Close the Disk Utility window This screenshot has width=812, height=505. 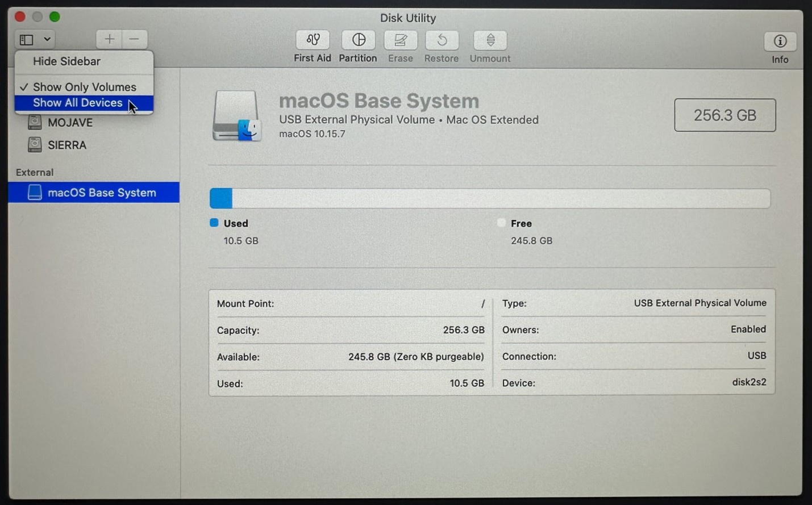coord(20,17)
